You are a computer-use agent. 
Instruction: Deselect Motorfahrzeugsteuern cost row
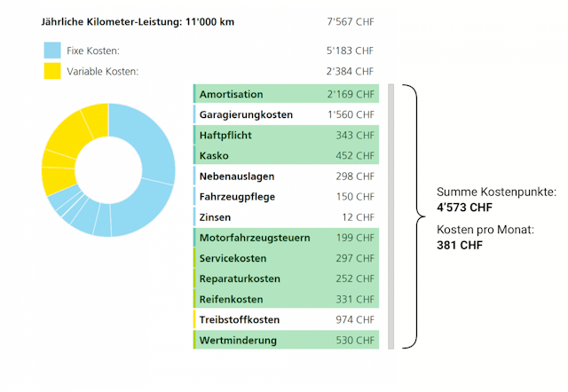[x=286, y=238]
